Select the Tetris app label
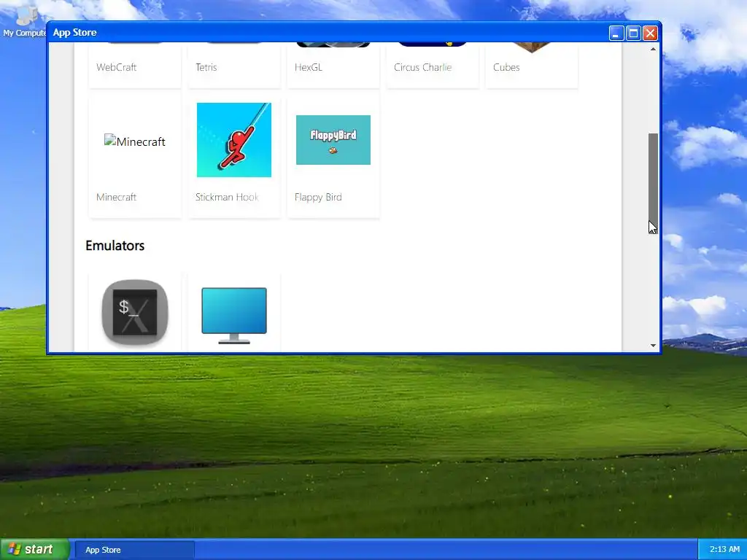The image size is (747, 560). pos(206,67)
